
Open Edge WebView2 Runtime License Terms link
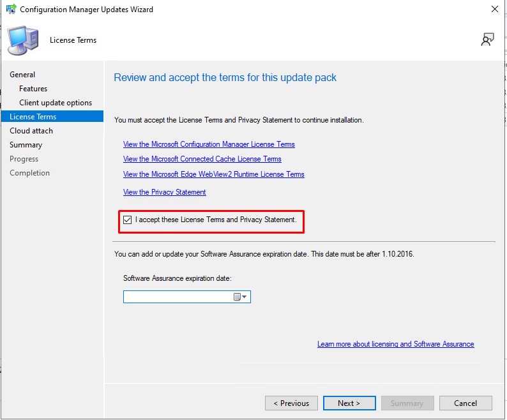point(213,174)
